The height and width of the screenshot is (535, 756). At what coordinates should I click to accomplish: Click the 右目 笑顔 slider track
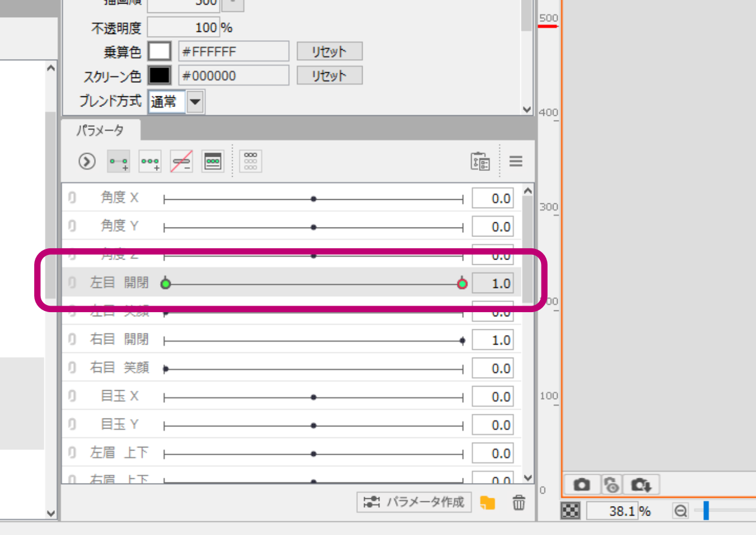point(313,369)
